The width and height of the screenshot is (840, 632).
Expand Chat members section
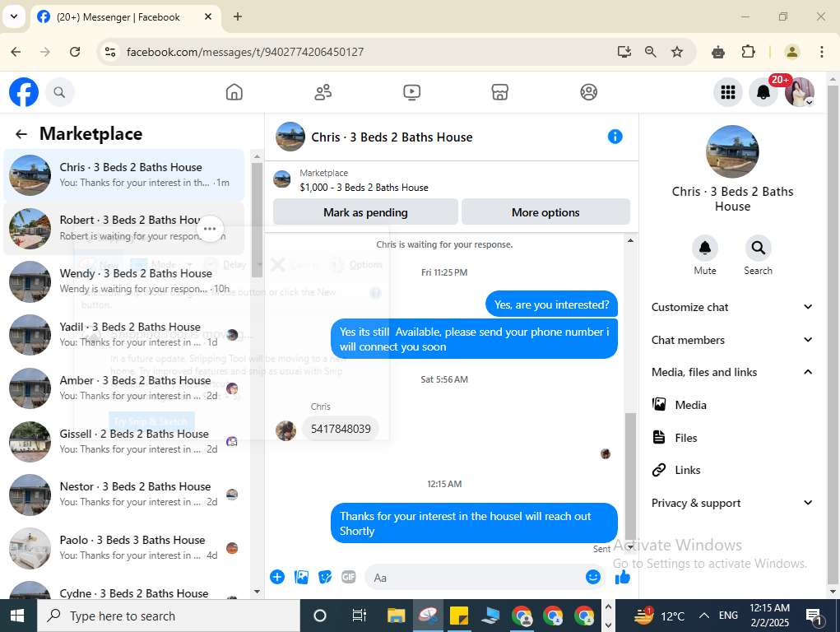coord(732,340)
